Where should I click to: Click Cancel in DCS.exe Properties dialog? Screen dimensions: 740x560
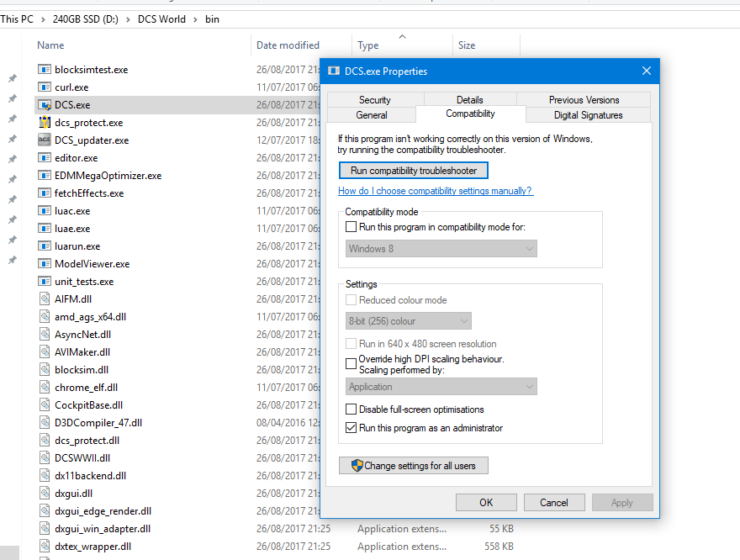point(554,503)
